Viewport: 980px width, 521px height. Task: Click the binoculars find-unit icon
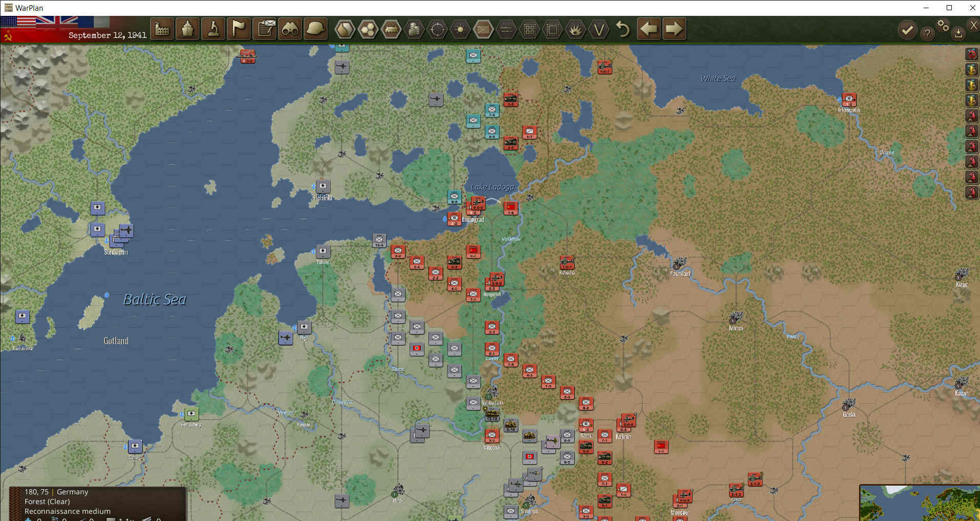point(290,29)
